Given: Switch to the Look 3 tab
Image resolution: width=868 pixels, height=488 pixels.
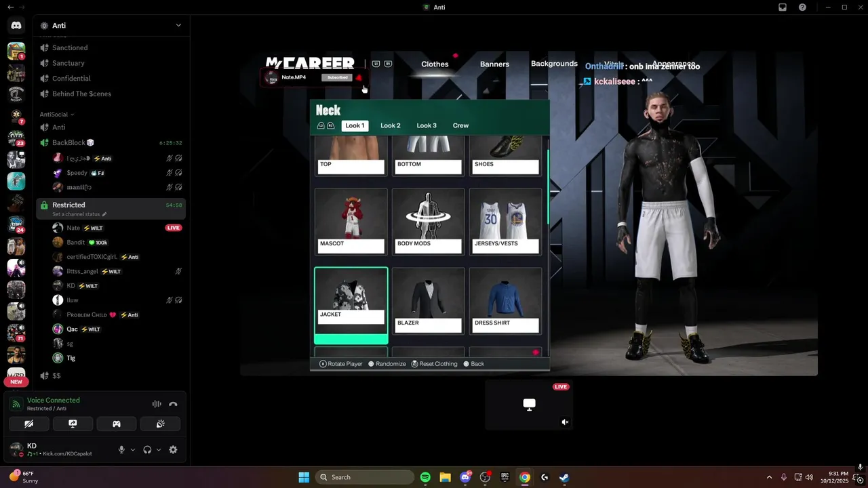Looking at the screenshot, I should pyautogui.click(x=427, y=125).
